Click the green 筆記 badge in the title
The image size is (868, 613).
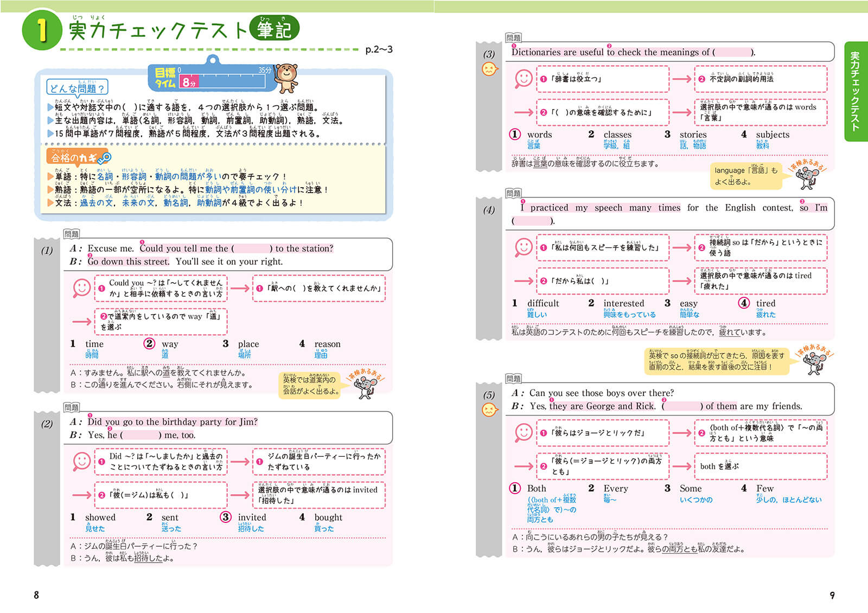(275, 29)
